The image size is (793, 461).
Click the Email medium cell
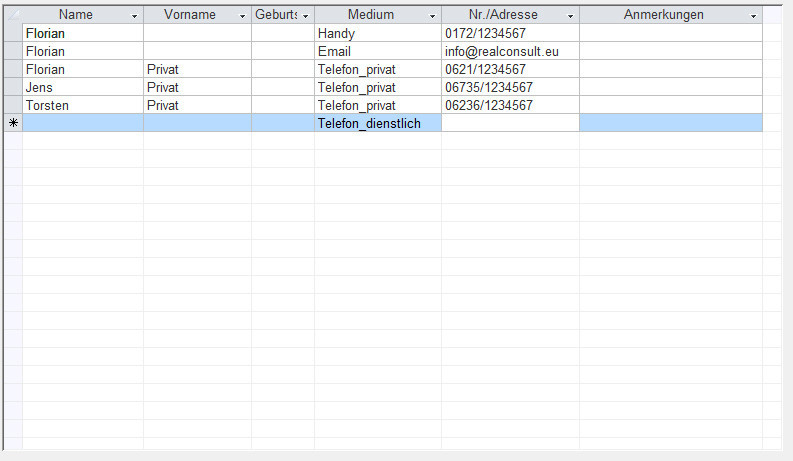tap(378, 51)
